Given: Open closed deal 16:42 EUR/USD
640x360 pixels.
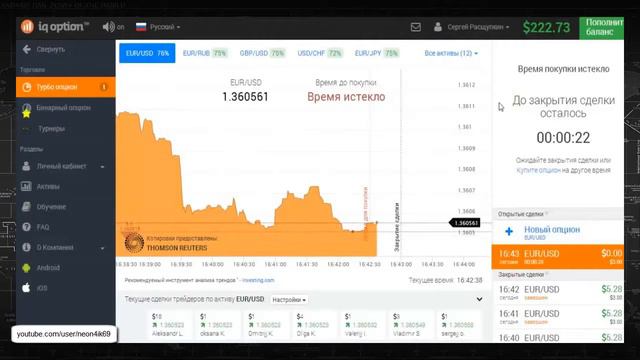Looking at the screenshot, I should click(x=558, y=293).
